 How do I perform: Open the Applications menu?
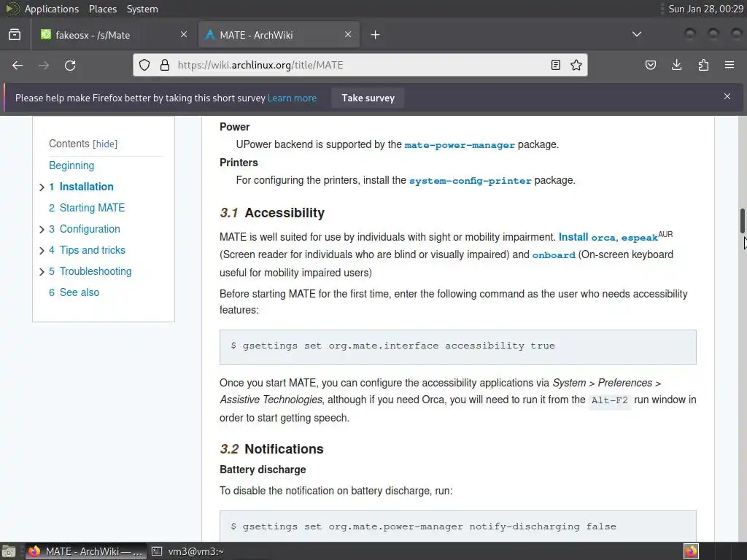click(52, 9)
